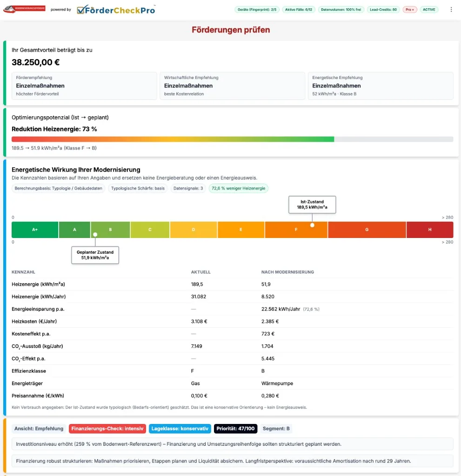Viewport: 461px width, 476px height.
Task: Click the Finanzierungs-Check: intensiv tag
Action: pyautogui.click(x=107, y=429)
